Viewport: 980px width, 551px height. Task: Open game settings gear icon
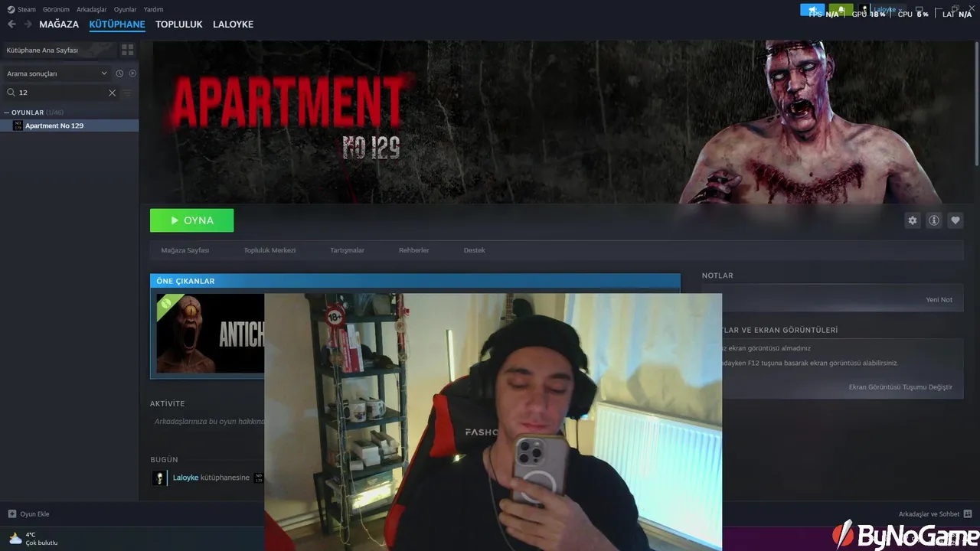913,220
